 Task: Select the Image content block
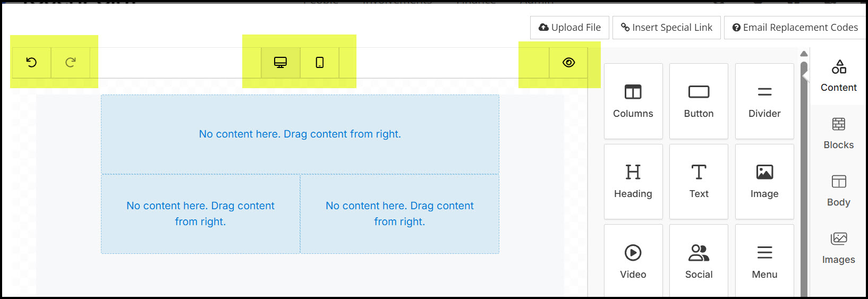coord(764,182)
